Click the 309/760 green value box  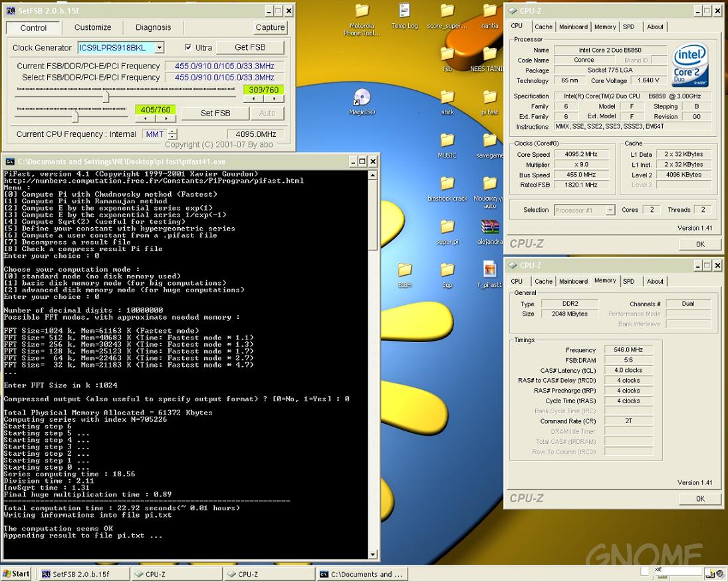tap(264, 90)
